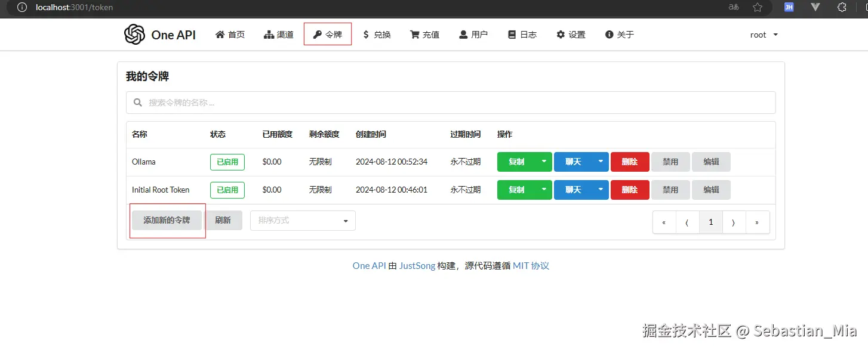Click the 名称 column header

(139, 134)
